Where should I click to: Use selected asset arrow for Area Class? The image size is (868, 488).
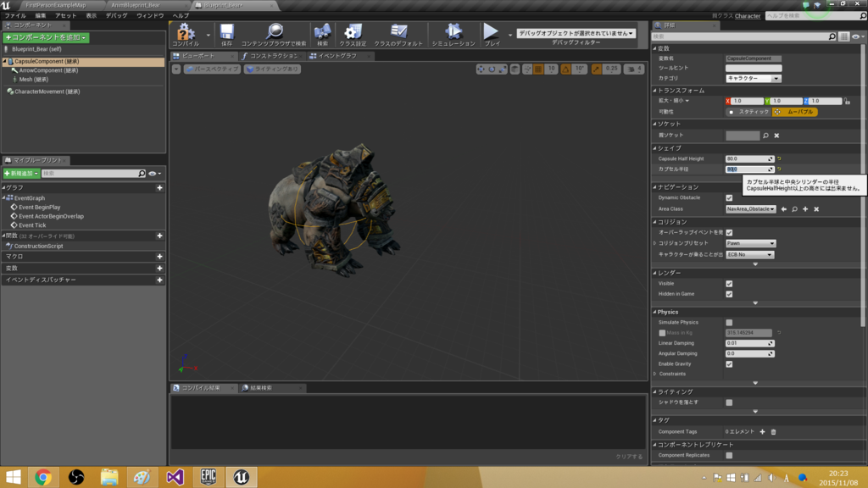coord(784,209)
